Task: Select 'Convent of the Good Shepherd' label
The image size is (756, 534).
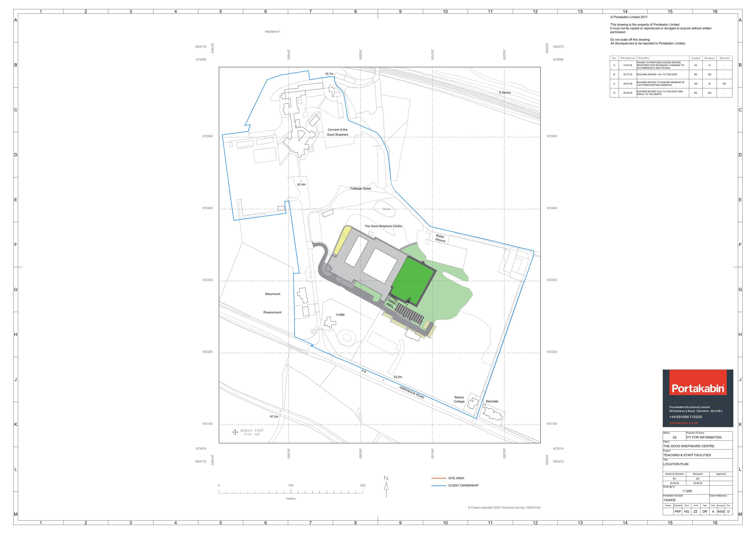Action: pos(338,132)
